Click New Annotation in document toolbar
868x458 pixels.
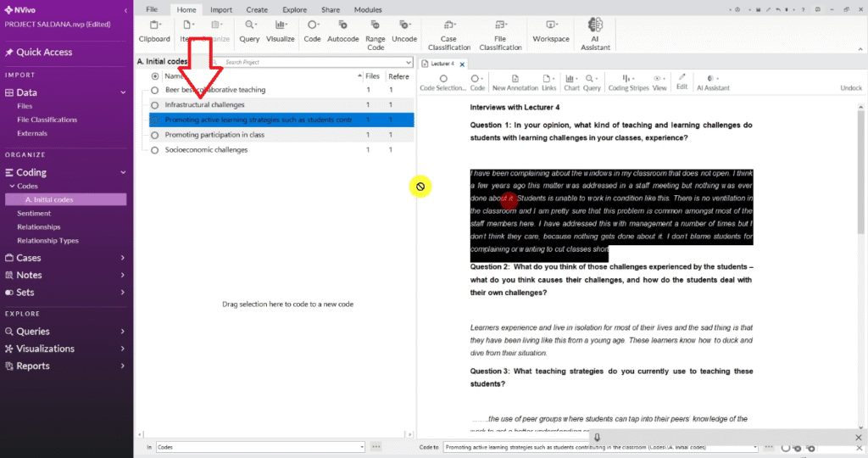pos(515,81)
